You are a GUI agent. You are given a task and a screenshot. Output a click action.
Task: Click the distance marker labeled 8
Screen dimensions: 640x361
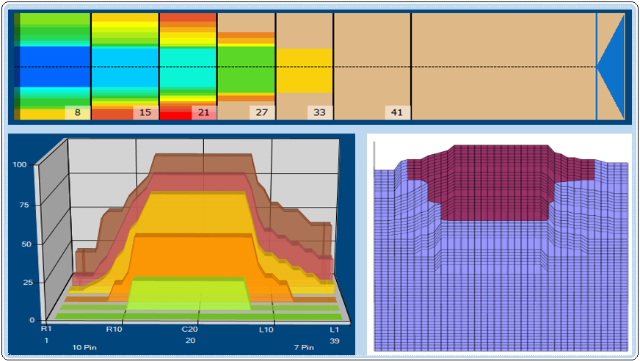[78, 112]
